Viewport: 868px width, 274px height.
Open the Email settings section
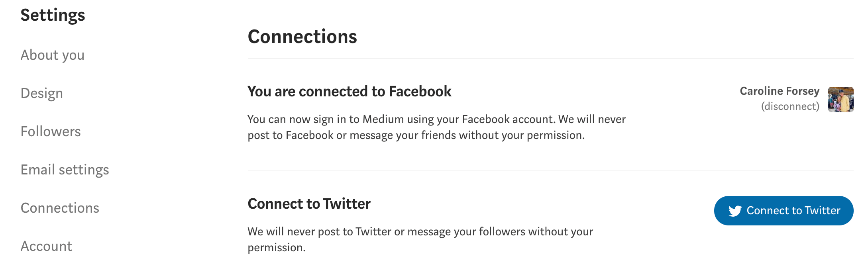click(64, 170)
